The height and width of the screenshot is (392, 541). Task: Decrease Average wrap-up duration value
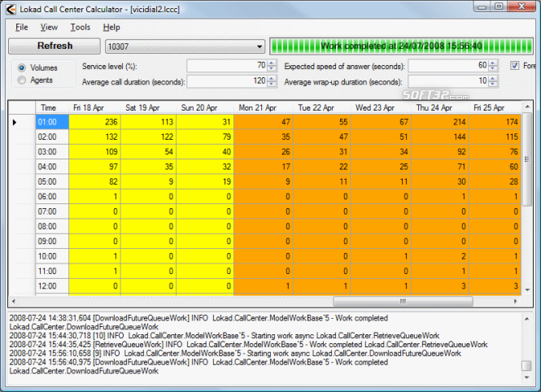(493, 84)
